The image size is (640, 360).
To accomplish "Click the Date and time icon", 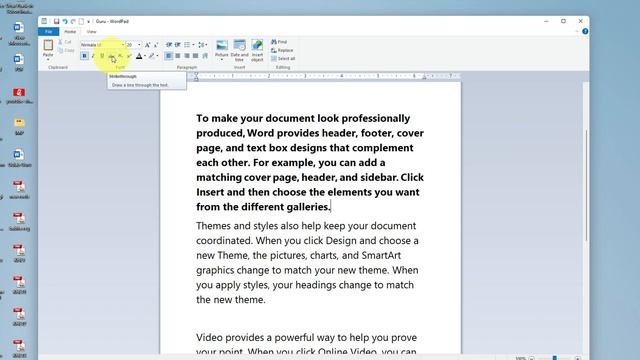I will click(x=240, y=45).
